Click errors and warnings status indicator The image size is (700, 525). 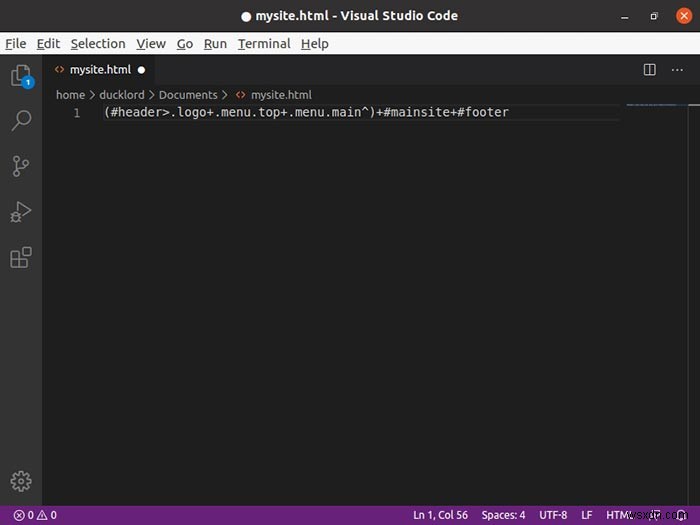pos(35,515)
